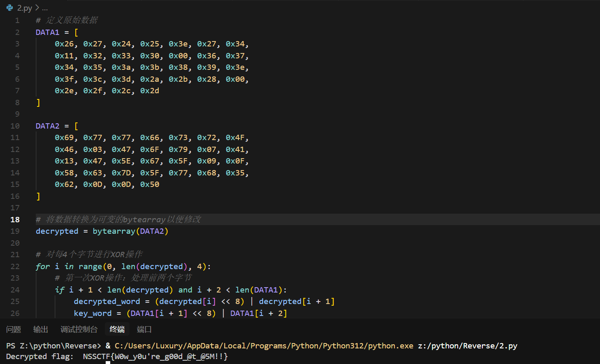
Task: Select the decrypted flag text in terminal output
Action: [155, 356]
